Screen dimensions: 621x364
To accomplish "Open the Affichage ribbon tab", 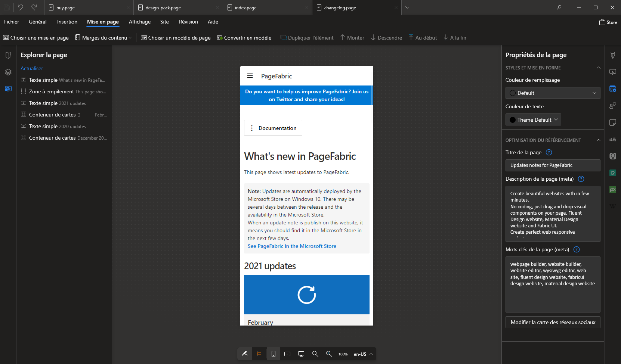I will 140,22.
